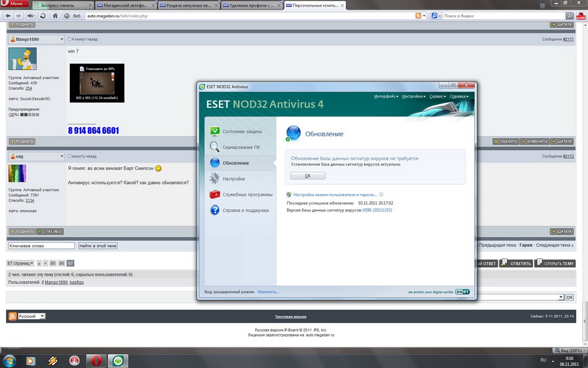588x368 pixels.
Task: Open the Русский language selector
Action: (31, 316)
